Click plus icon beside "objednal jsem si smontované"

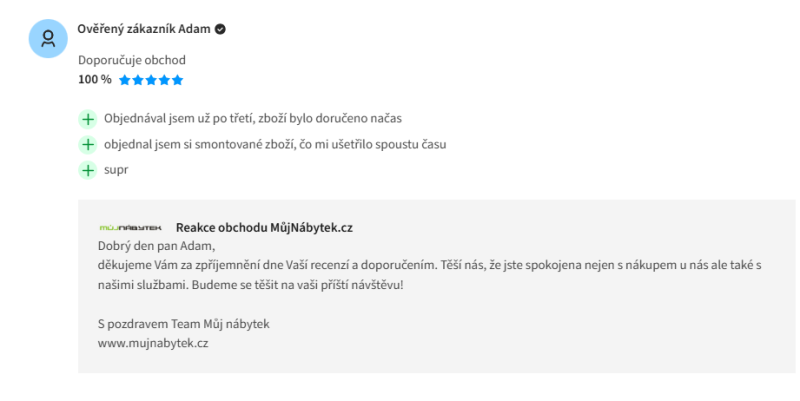click(x=88, y=144)
